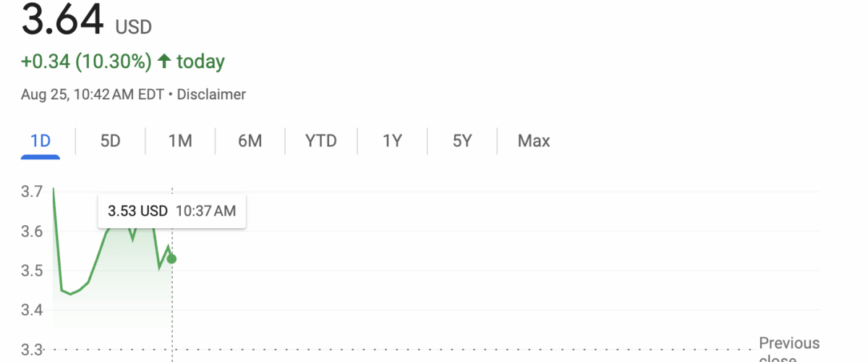Click the 3.7 y-axis label
Viewport: 868px width, 362px height.
pos(33,192)
